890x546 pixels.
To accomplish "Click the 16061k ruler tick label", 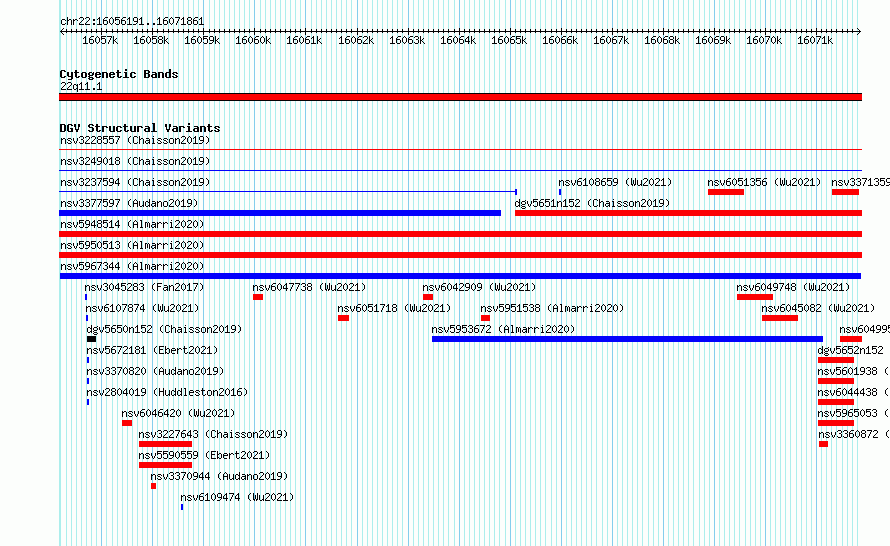I will point(304,40).
